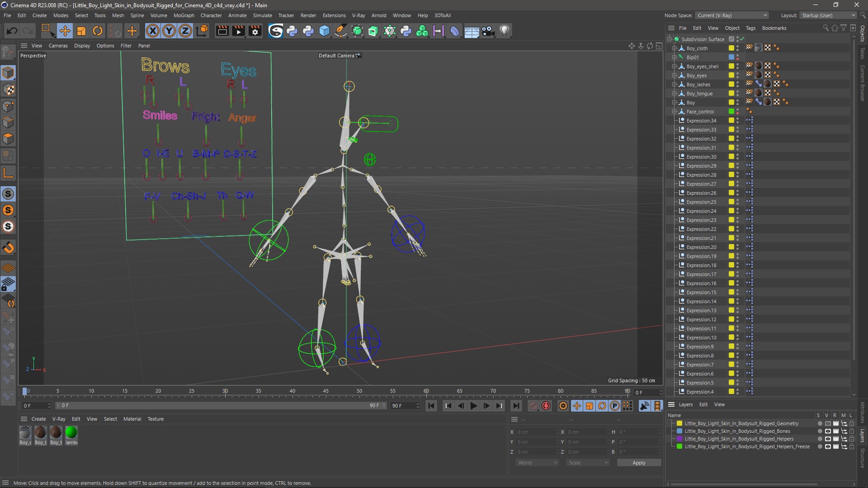Play the animation forward
Image resolution: width=868 pixels, height=488 pixels.
(x=473, y=406)
